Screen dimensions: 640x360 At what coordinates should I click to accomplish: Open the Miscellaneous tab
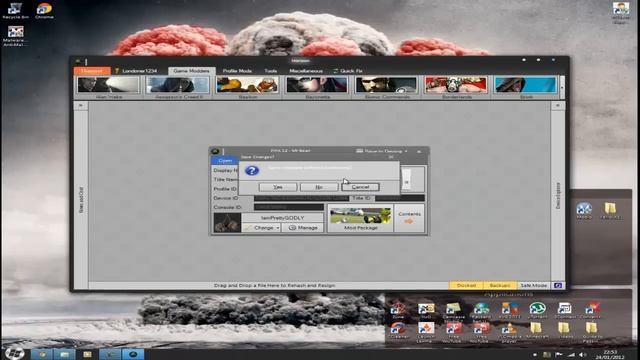tap(306, 71)
